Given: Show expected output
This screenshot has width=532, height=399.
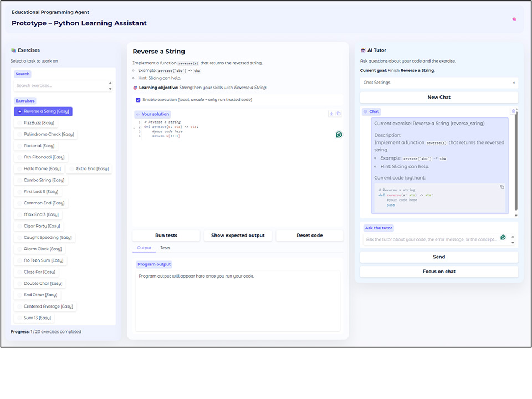Looking at the screenshot, I should coord(238,236).
